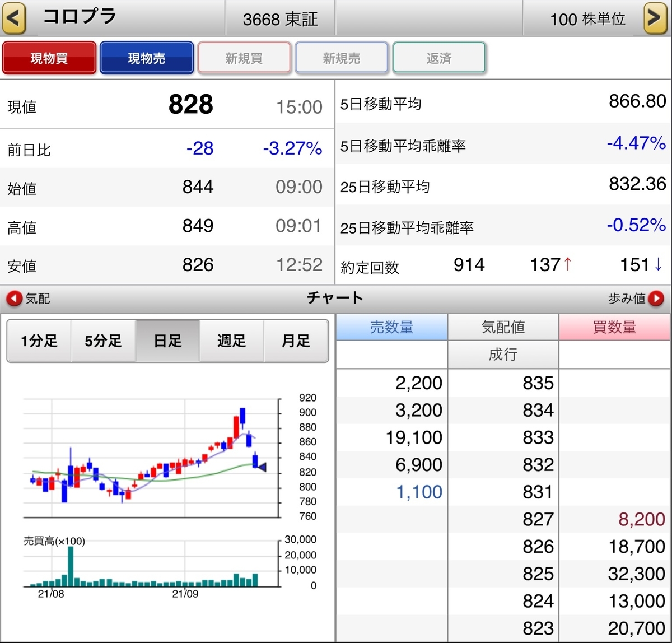Tap the uptick count 137

click(545, 265)
